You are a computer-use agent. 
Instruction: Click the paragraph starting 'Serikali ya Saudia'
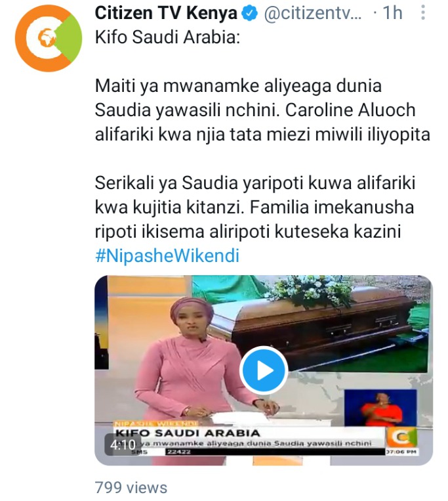(x=255, y=207)
